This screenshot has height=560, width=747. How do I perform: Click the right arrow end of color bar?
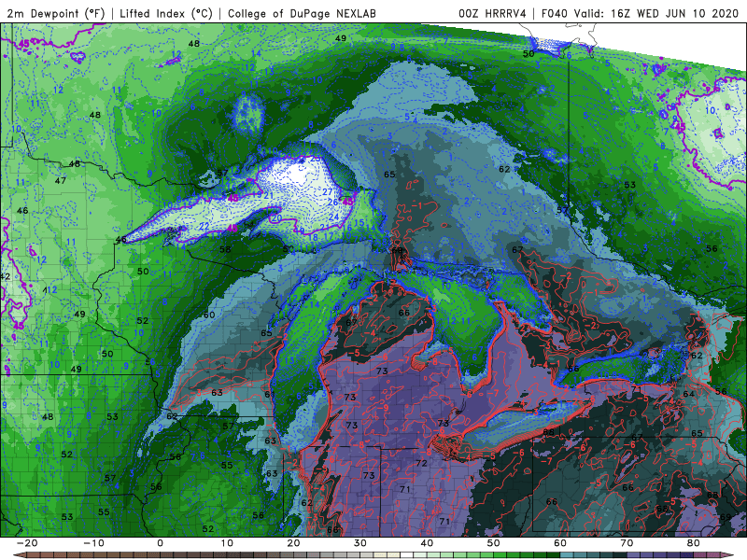point(728,555)
